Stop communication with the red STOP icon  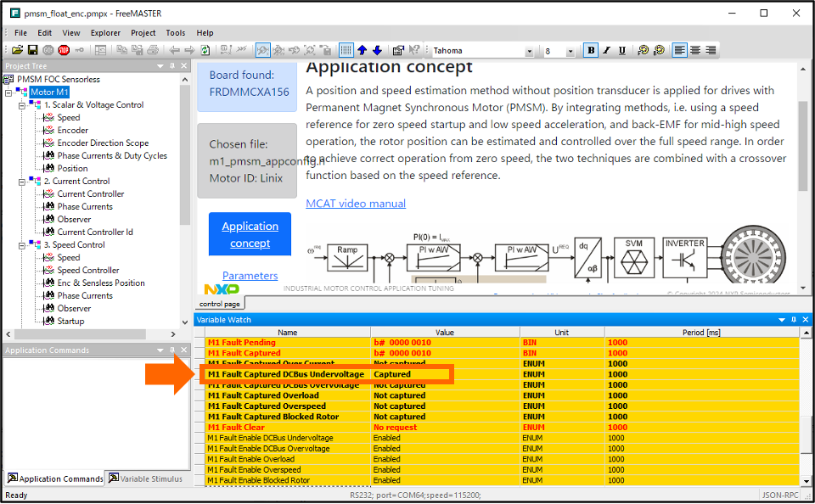pos(64,50)
